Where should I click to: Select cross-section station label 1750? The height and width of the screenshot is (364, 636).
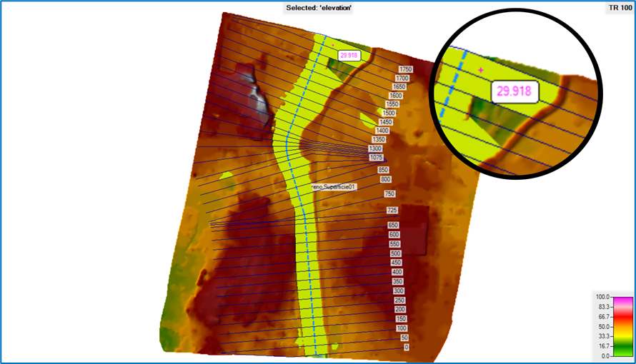point(405,69)
